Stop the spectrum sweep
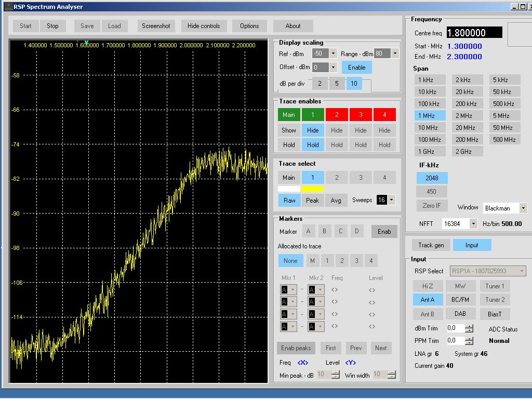 coord(52,26)
